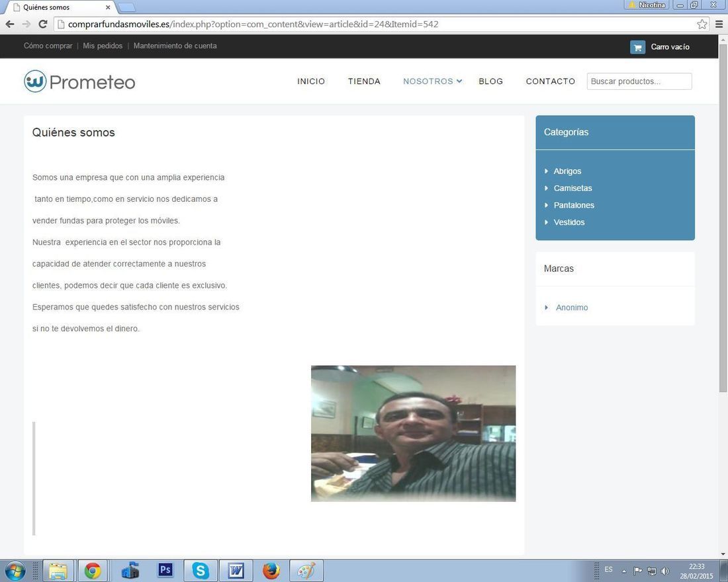The width and height of the screenshot is (728, 582).
Task: Click the Mis pedidos link
Action: pos(103,46)
